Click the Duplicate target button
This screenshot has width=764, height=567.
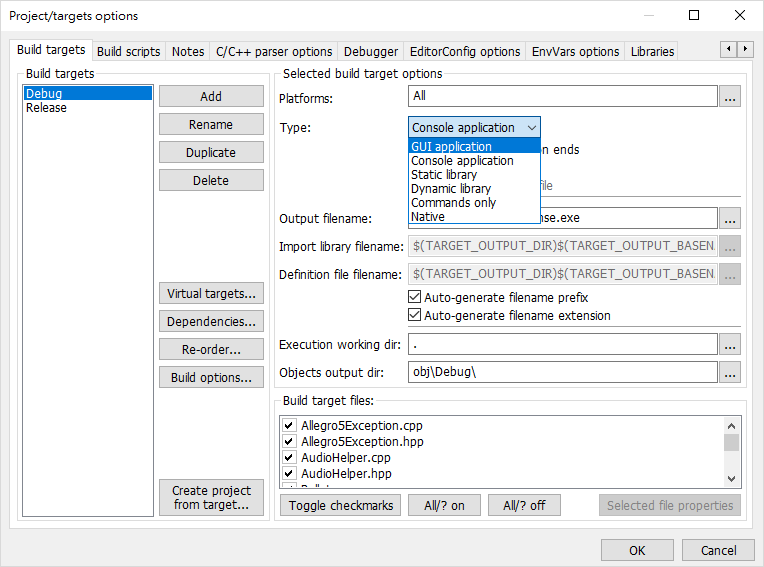[211, 152]
